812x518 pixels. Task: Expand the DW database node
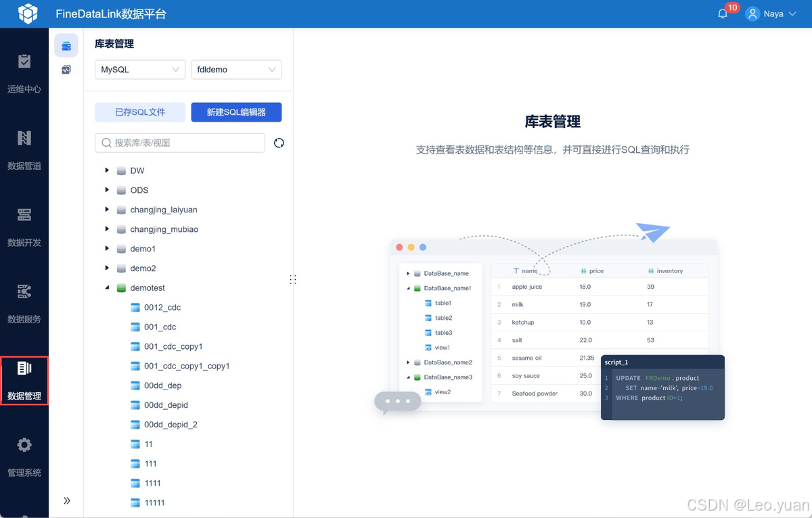107,170
